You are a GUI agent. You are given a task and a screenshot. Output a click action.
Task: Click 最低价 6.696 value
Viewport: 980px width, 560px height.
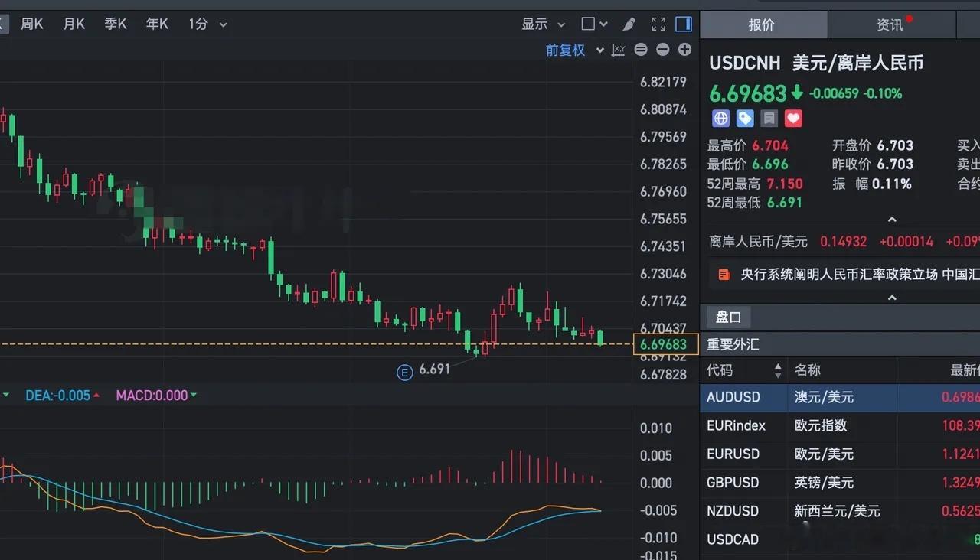(x=770, y=164)
